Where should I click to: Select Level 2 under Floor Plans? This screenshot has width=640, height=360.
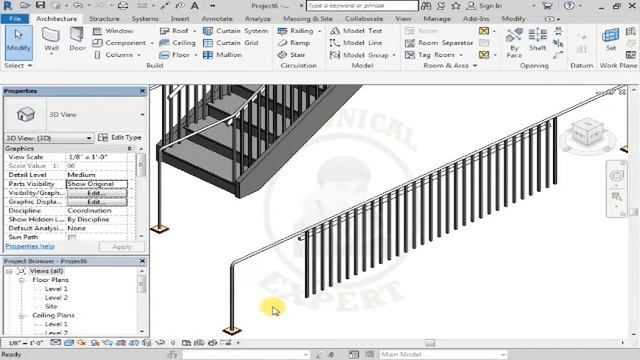tap(56, 298)
